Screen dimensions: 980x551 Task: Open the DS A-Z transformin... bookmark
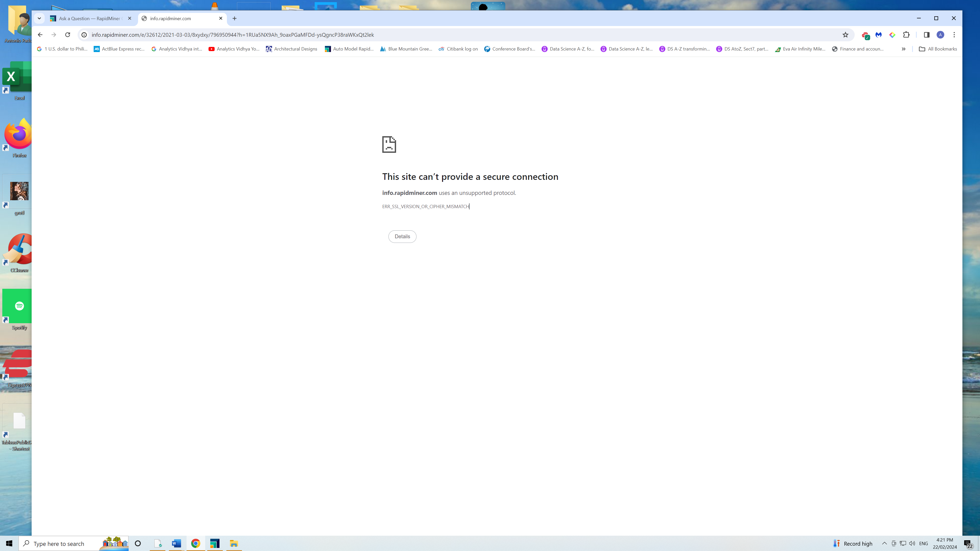(684, 49)
